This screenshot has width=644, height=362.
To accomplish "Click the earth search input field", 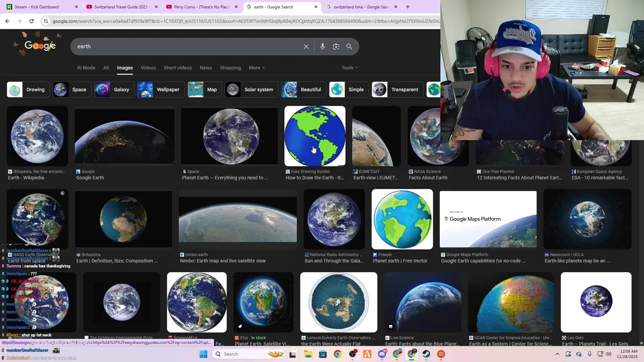I will pos(186,46).
